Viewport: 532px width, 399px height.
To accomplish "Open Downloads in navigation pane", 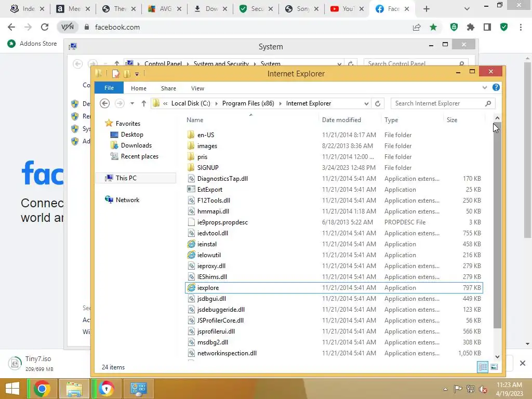I will (136, 145).
